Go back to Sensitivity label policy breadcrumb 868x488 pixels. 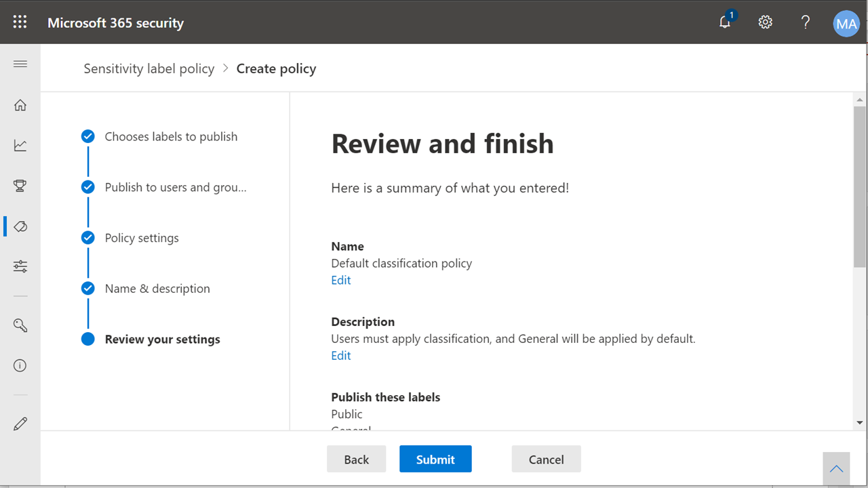(x=149, y=68)
